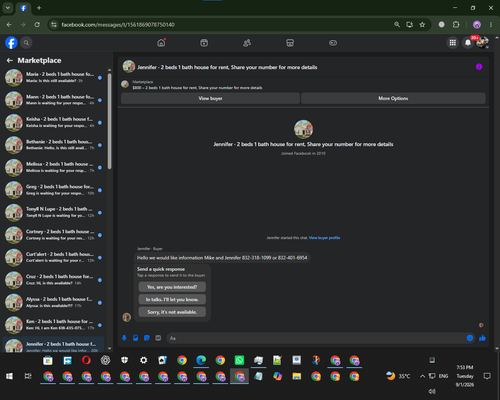Click the View buyer button
The image size is (500, 400).
point(210,98)
